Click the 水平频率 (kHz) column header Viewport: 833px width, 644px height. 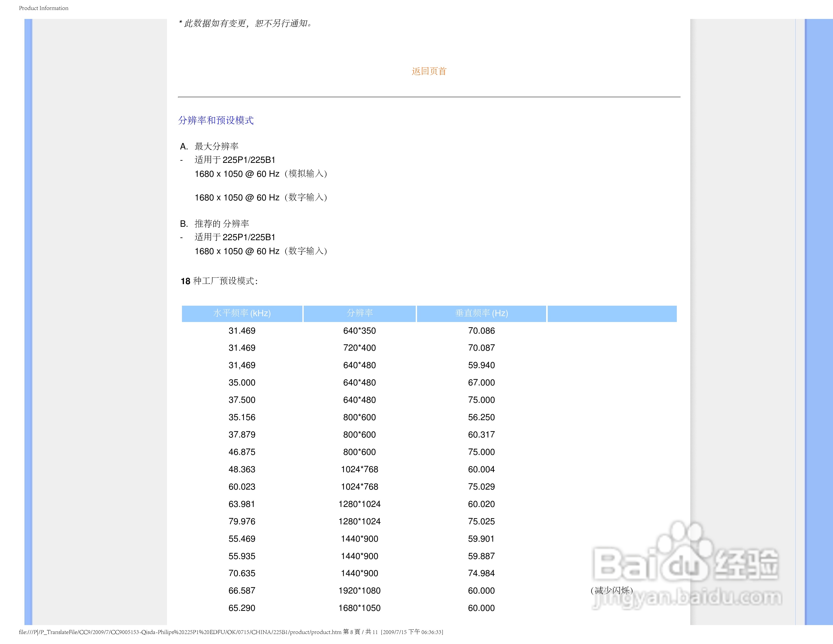point(242,313)
